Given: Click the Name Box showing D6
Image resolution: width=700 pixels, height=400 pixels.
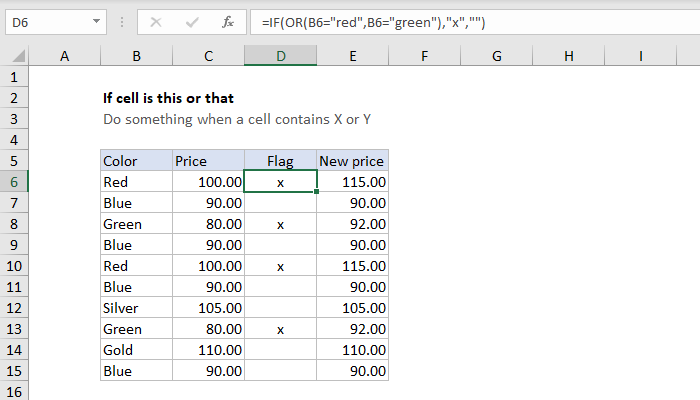Looking at the screenshot, I should (x=56, y=22).
